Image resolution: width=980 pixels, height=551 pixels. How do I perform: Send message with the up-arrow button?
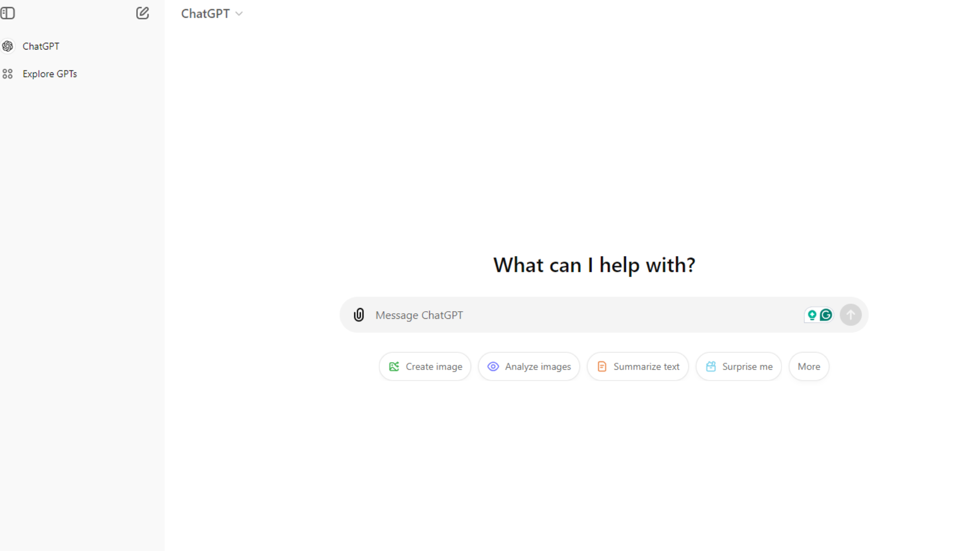(850, 315)
